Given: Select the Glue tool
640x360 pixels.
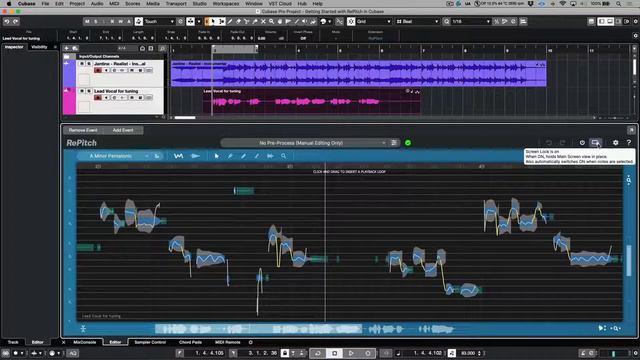Looking at the screenshot, I should coord(255,21).
